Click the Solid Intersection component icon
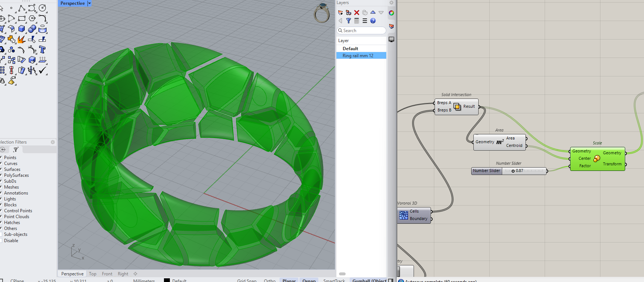Image resolution: width=644 pixels, height=282 pixels. 457,107
